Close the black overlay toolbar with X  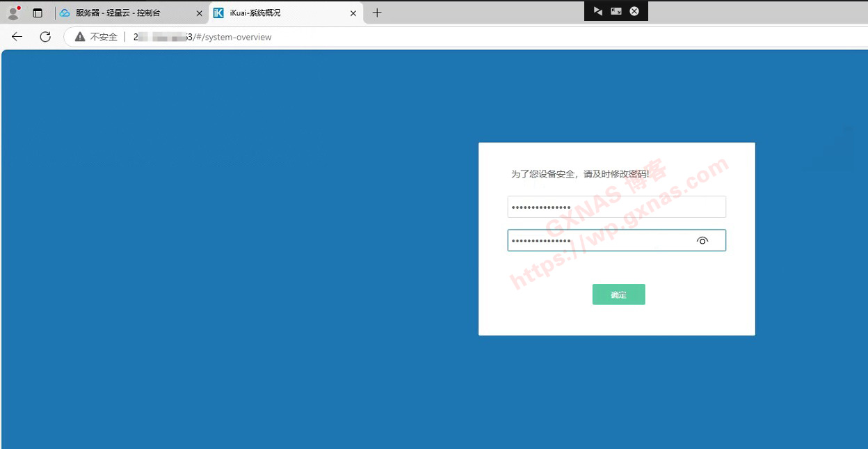tap(634, 11)
